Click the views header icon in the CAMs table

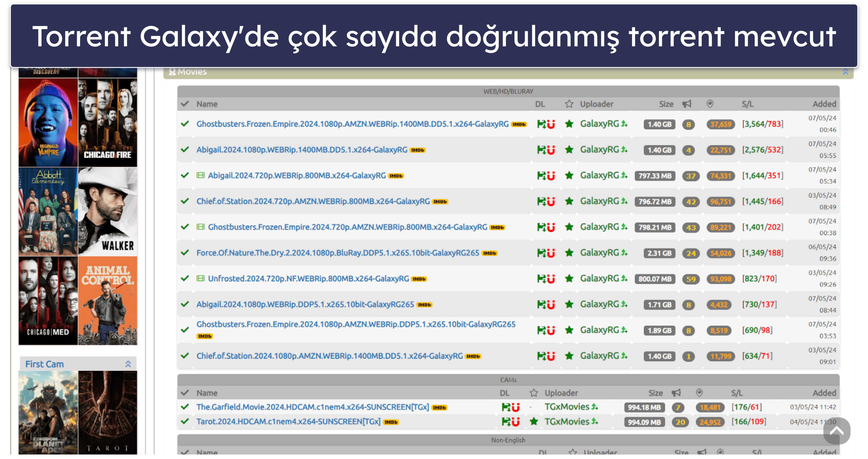[x=700, y=393]
